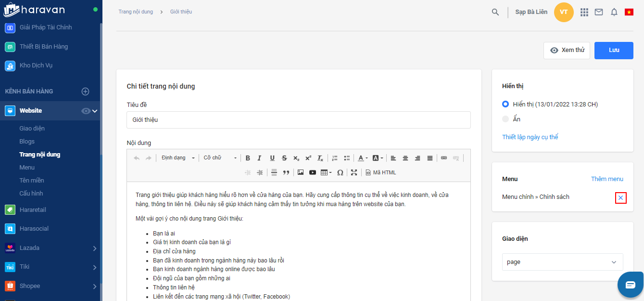Viewport: 644px width, 301px height.
Task: Open the live chat bubble
Action: pyautogui.click(x=631, y=285)
